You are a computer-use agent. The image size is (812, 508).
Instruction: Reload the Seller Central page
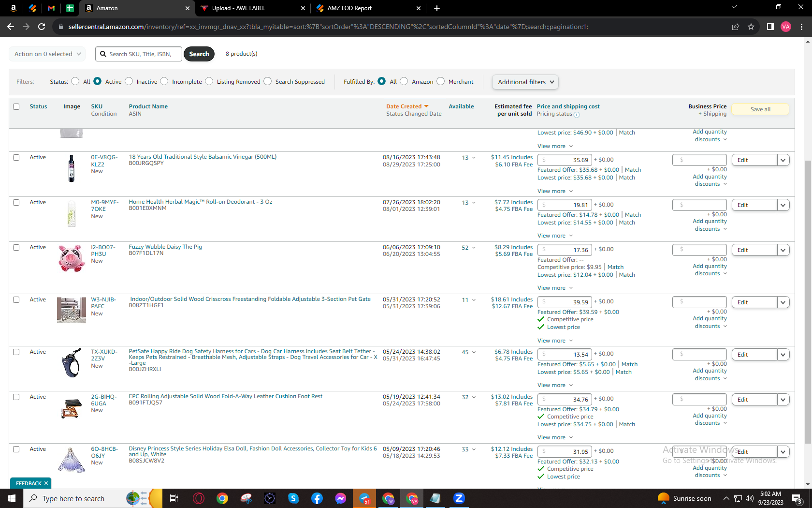click(42, 27)
